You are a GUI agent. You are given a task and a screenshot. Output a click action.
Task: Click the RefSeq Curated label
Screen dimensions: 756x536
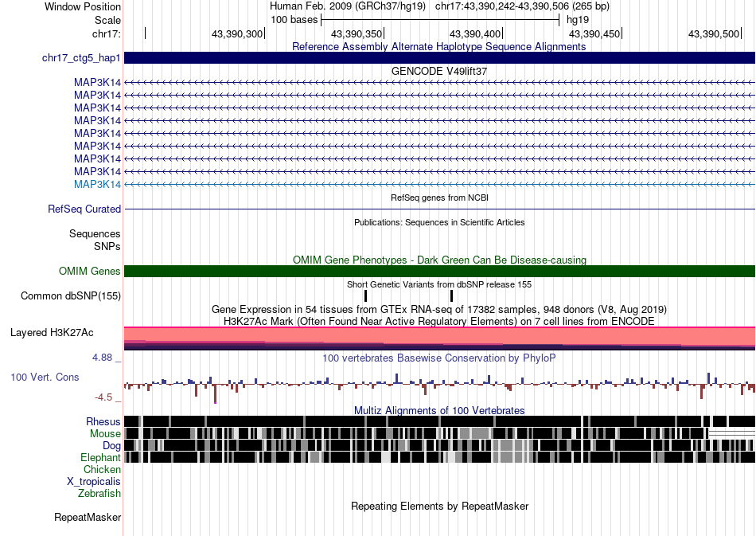coord(84,209)
